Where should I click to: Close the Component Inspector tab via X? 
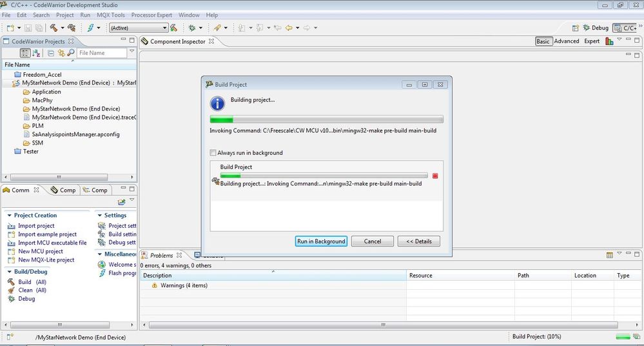[211, 41]
